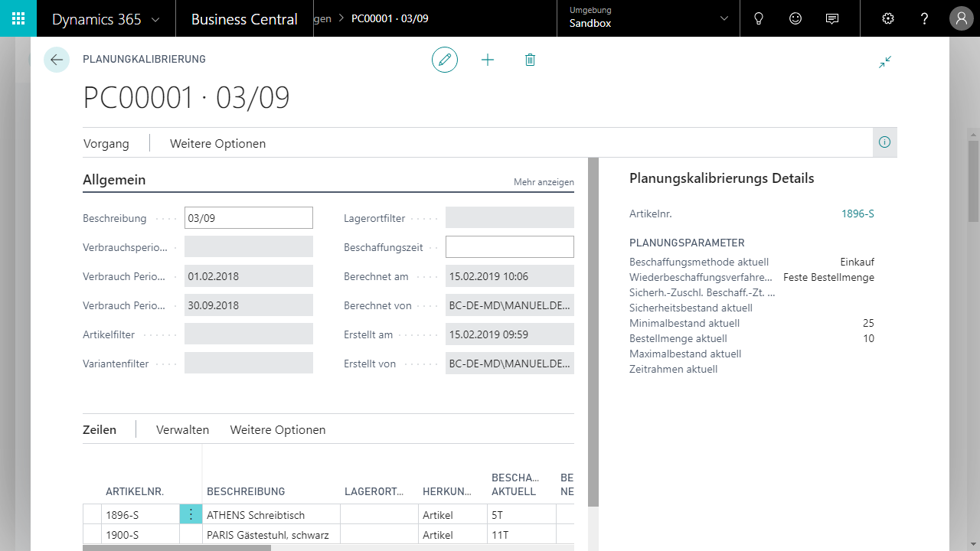Click the PC00001 · 03/09 breadcrumb
The height and width of the screenshot is (551, 980).
[x=390, y=18]
